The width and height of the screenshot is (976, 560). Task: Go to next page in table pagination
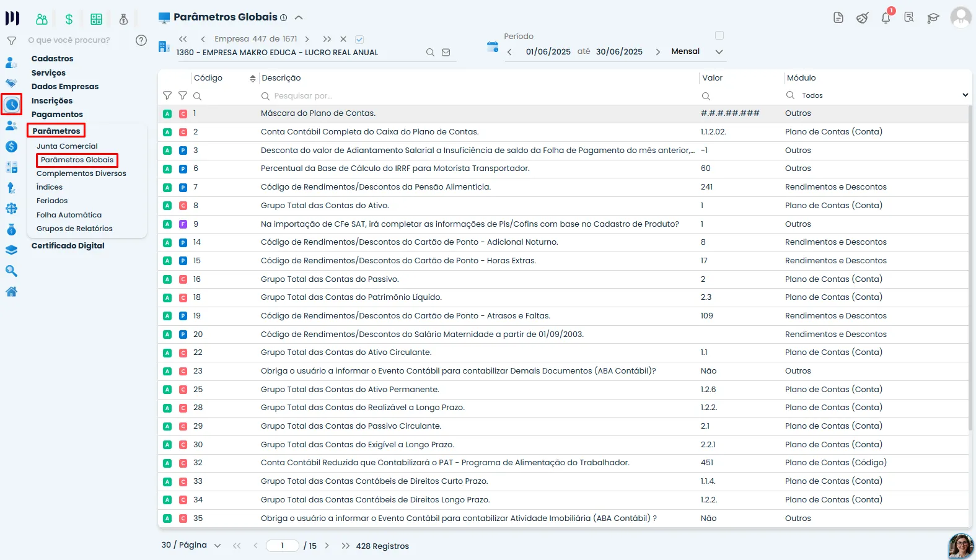[327, 546]
